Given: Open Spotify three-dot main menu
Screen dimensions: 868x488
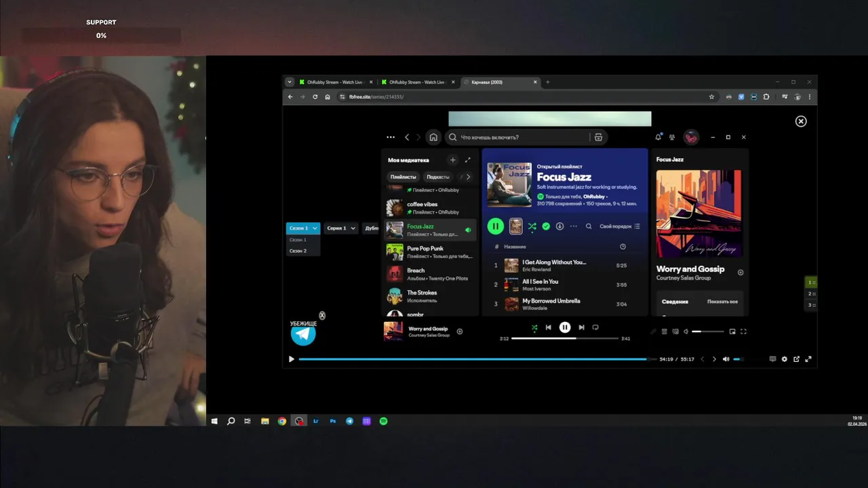Looking at the screenshot, I should tap(391, 137).
